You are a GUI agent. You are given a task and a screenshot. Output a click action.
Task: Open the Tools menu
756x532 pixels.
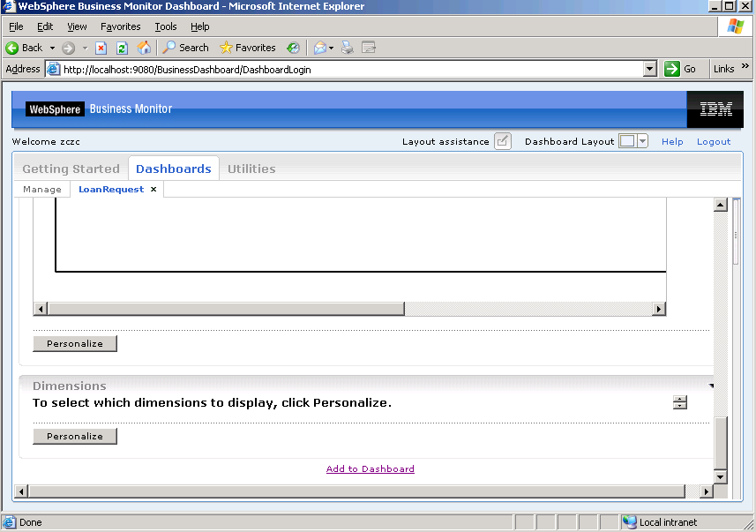[x=165, y=26]
